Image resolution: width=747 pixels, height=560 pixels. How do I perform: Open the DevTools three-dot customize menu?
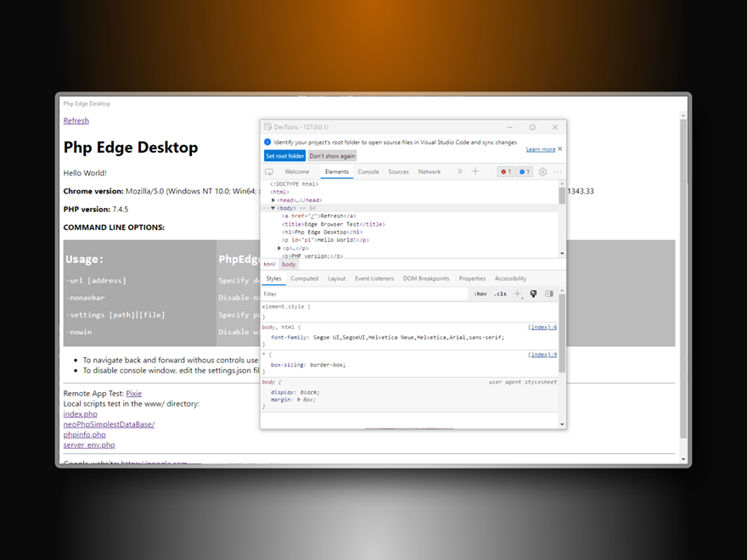tap(558, 172)
